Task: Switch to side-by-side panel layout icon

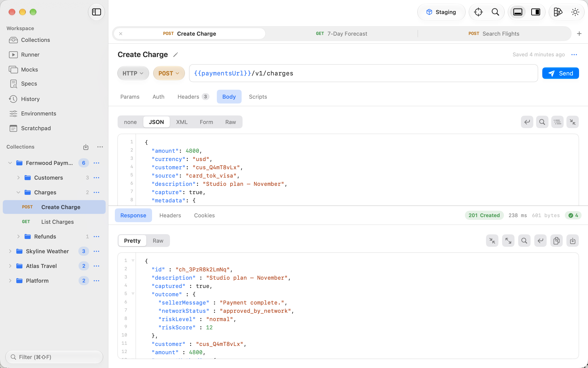Action: click(536, 12)
